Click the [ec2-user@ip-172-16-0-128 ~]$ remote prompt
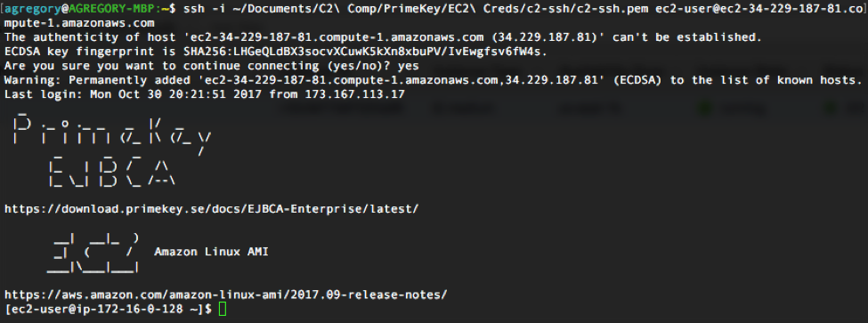868x323 pixels. tap(108, 309)
